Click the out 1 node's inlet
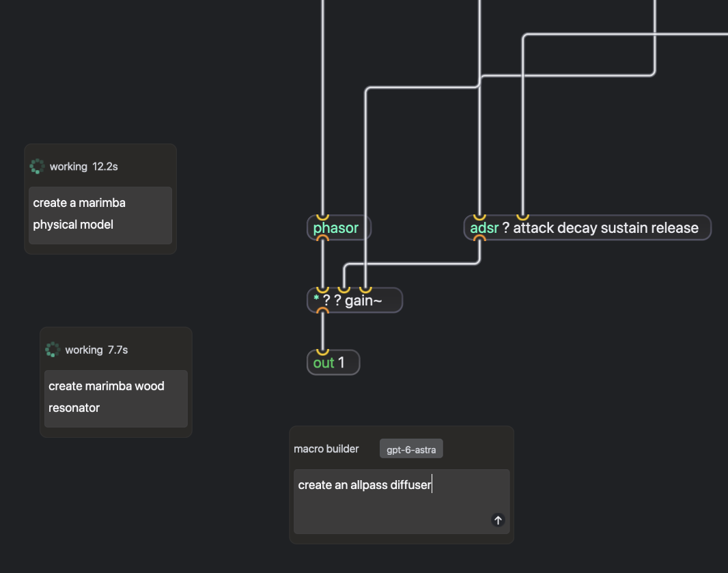The image size is (728, 573). point(322,352)
